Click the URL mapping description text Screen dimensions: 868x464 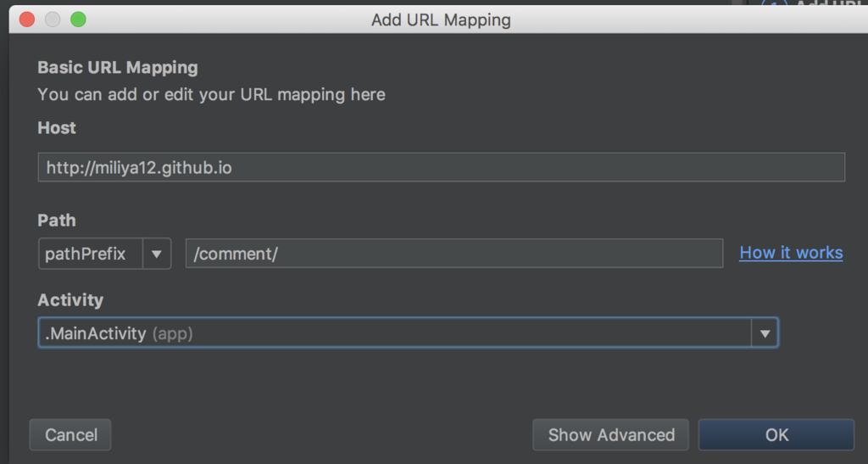pyautogui.click(x=211, y=95)
